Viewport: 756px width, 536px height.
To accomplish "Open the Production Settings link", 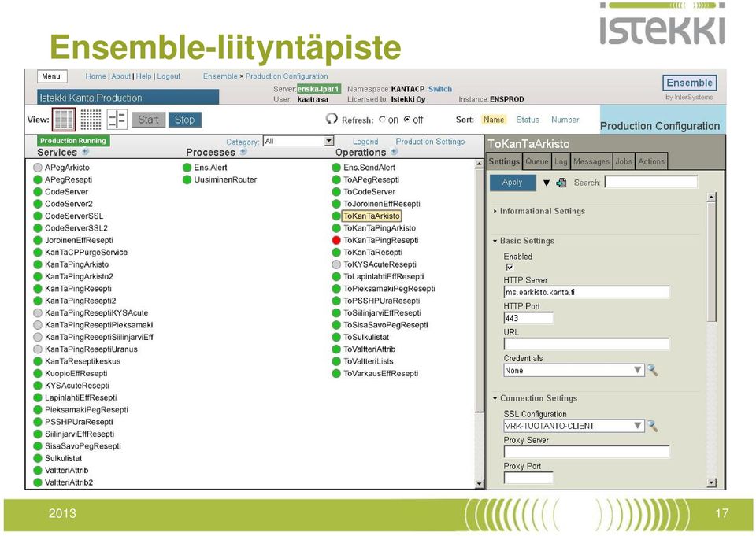I will coord(430,142).
